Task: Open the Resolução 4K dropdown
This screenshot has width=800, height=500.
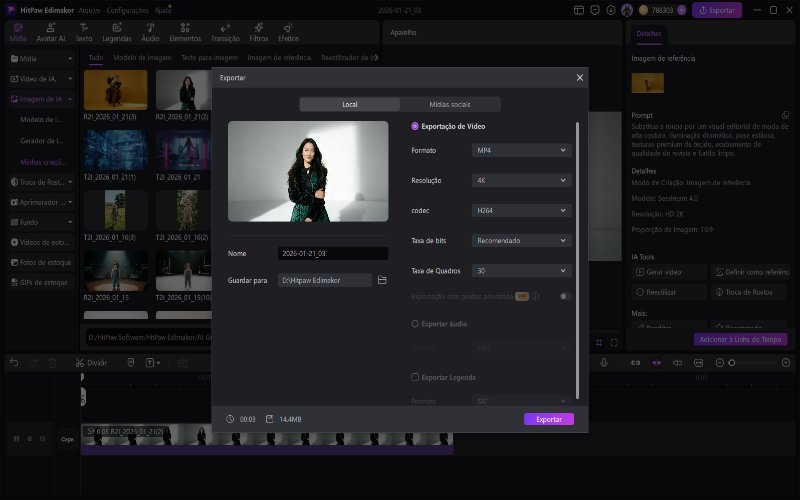Action: (521, 181)
